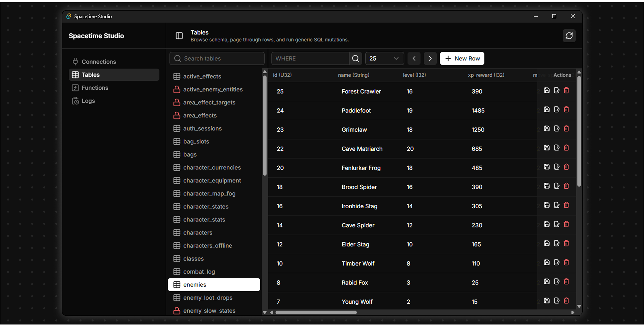
Task: Delete the Grimclaw row
Action: click(566, 128)
